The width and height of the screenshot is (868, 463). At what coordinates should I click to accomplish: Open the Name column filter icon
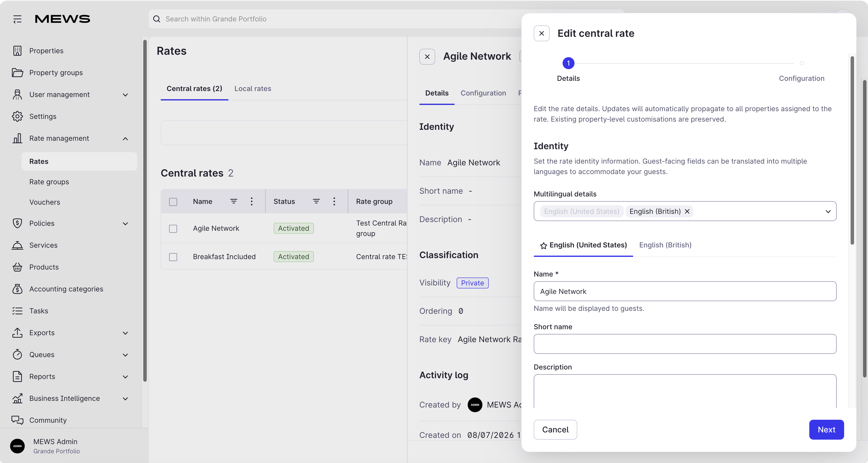pos(234,201)
